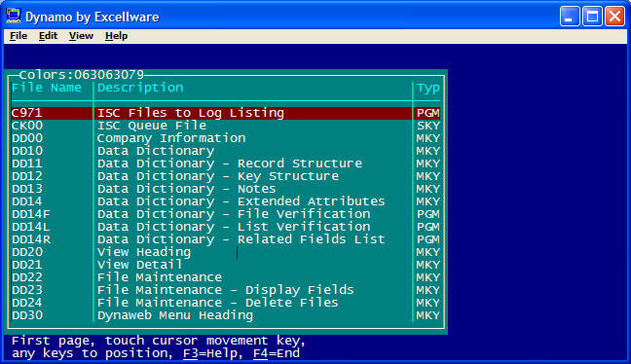Open the View menu
The width and height of the screenshot is (631, 364).
(81, 36)
